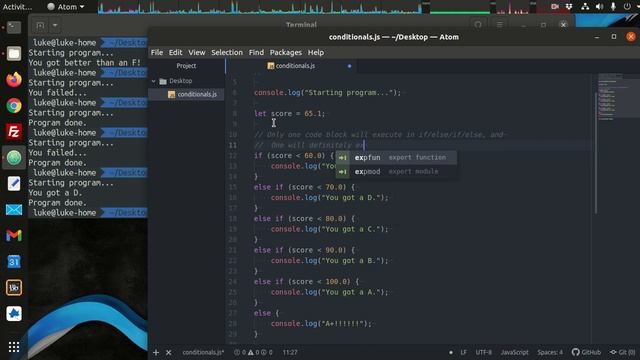Change Spaces: 4 indentation setting

550,352
